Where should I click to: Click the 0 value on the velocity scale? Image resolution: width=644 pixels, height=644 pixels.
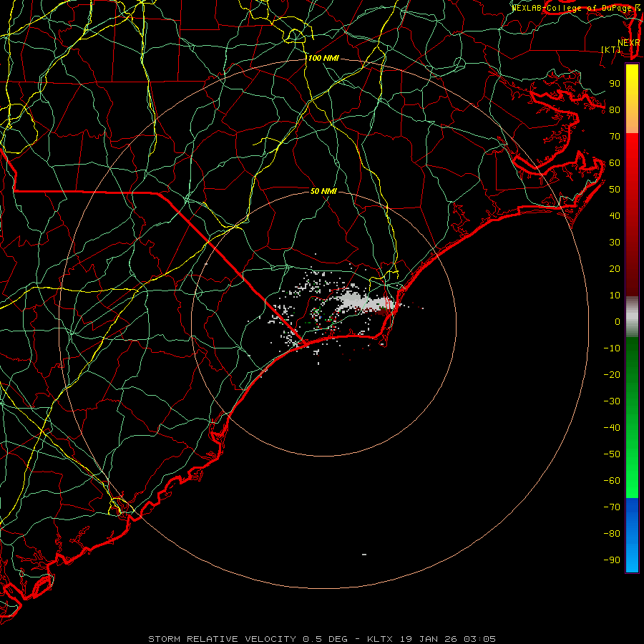point(618,322)
